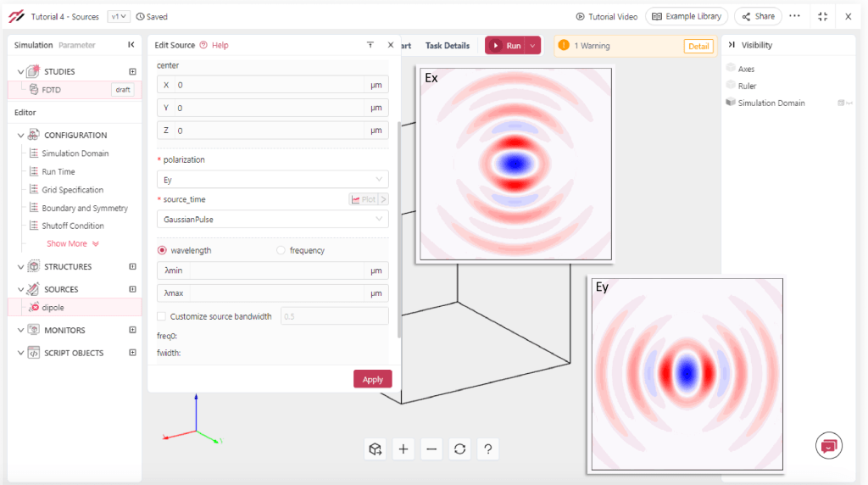Toggle Axes visibility
The height and width of the screenshot is (485, 868).
pos(731,69)
